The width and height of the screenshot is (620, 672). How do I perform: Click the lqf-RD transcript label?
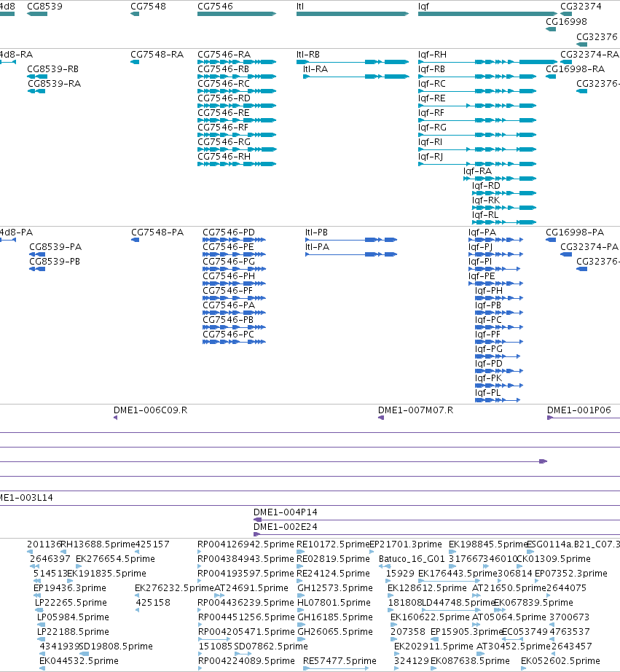tap(487, 186)
